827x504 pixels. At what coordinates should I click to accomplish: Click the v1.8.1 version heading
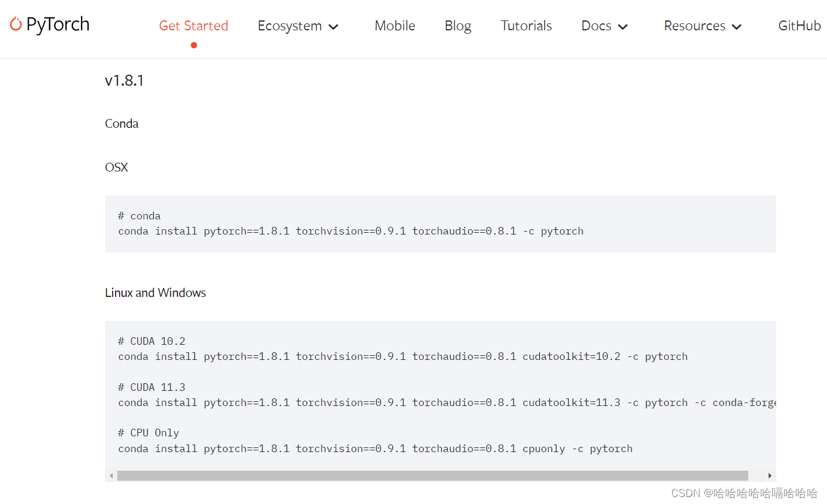pyautogui.click(x=124, y=80)
